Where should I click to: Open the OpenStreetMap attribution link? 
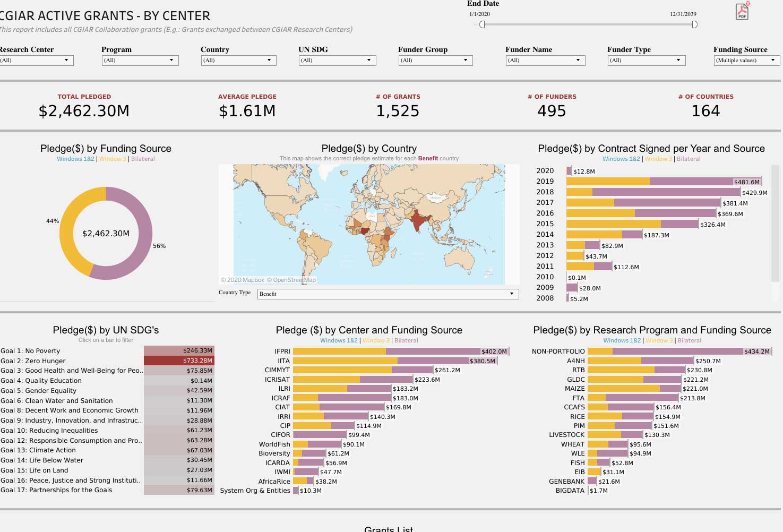292,280
